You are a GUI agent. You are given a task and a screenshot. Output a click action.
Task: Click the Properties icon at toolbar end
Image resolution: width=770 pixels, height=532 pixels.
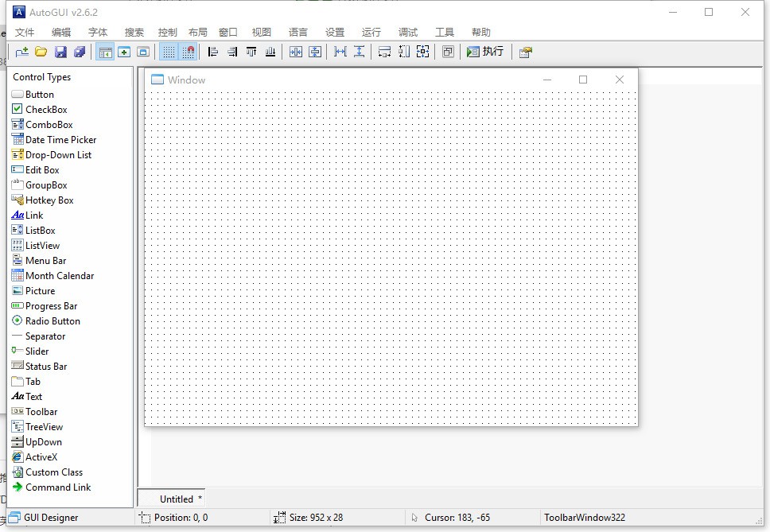pyautogui.click(x=525, y=52)
